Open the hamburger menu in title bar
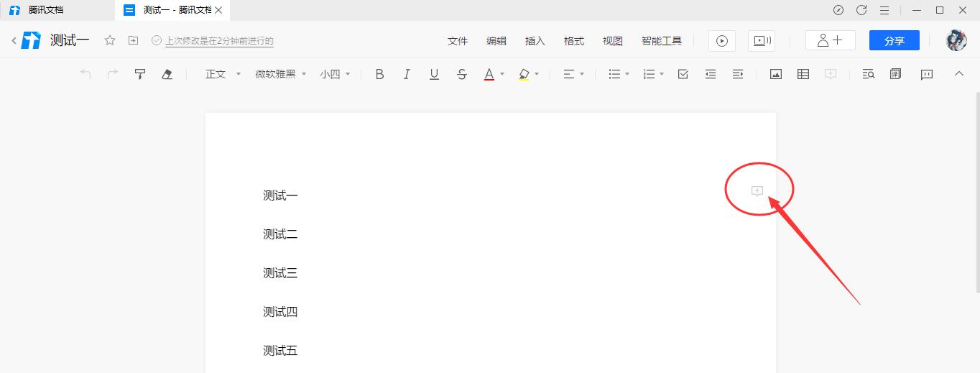 click(x=884, y=10)
